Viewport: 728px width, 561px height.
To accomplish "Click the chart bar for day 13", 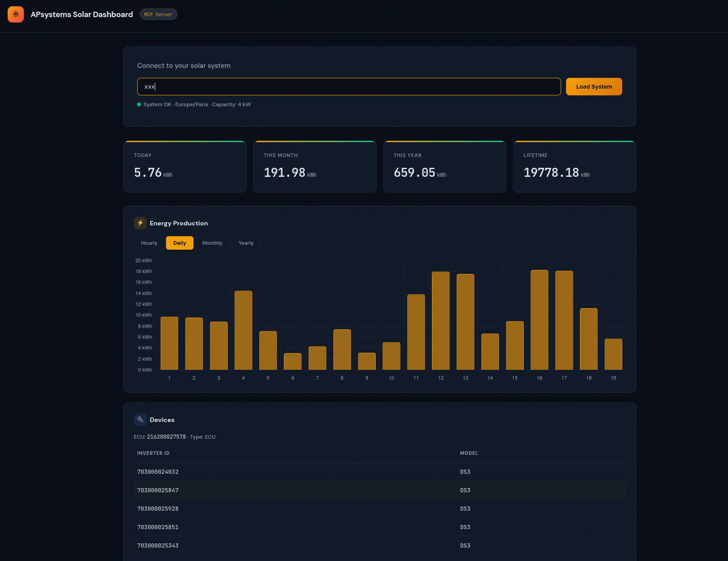I will tap(466, 322).
